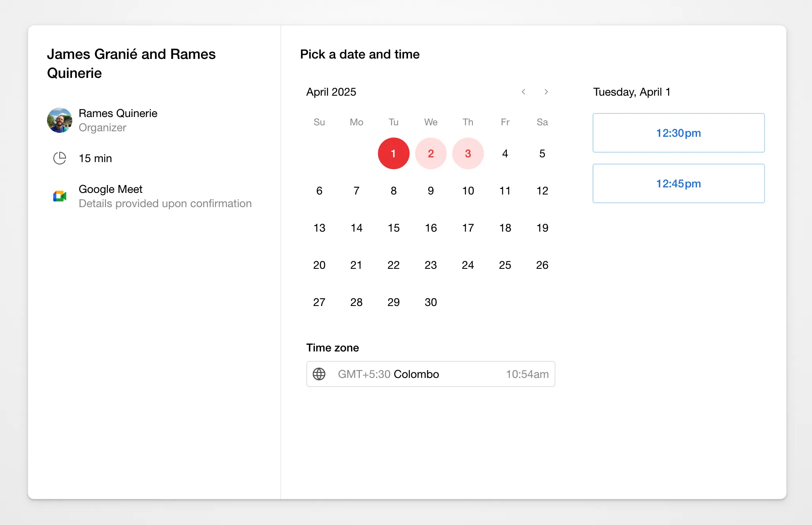The width and height of the screenshot is (812, 525).
Task: Select April 3 on the calendar
Action: point(468,153)
